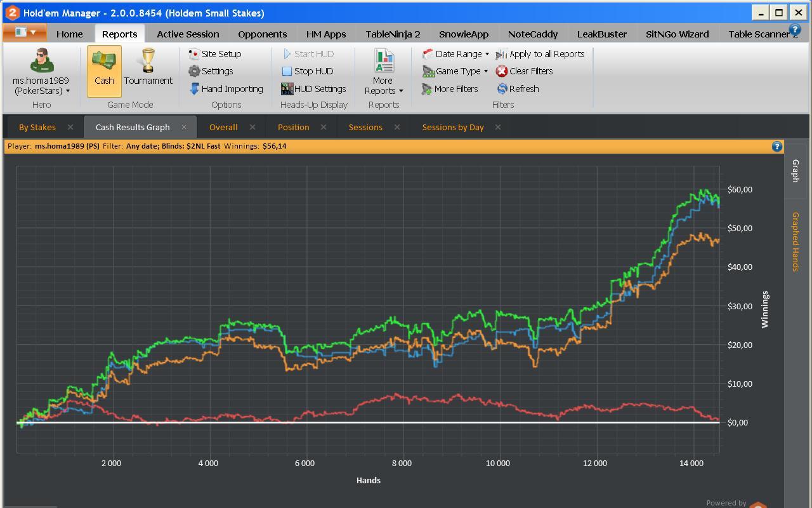812x508 pixels.
Task: Click Apply to all Reports
Action: pos(540,54)
